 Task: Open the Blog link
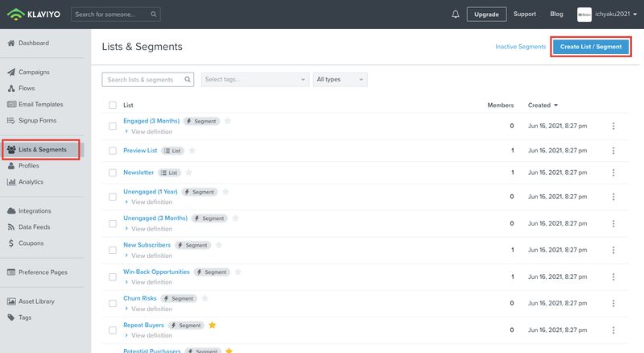coord(556,14)
